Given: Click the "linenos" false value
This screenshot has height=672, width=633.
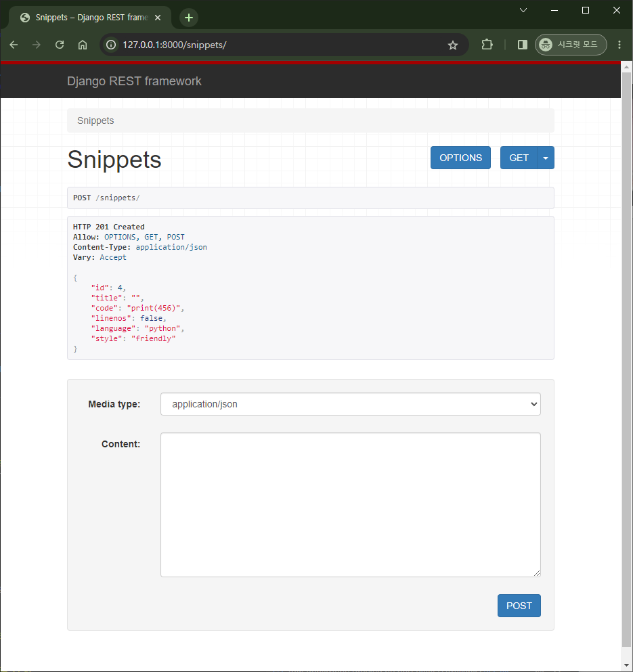Looking at the screenshot, I should [152, 318].
